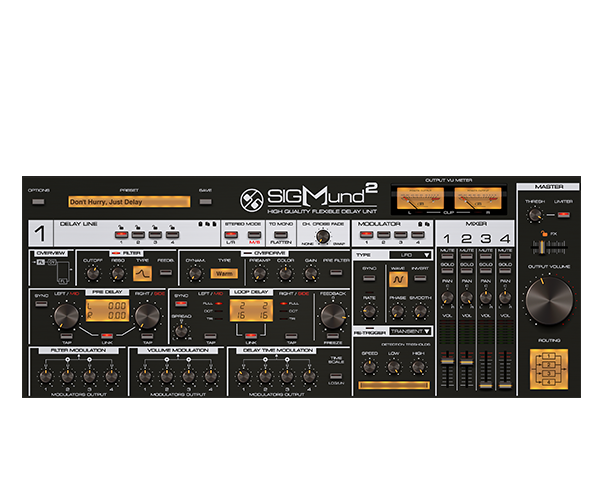Click the SAVE preset button
Viewport: 600px width, 493px height.
tap(205, 202)
